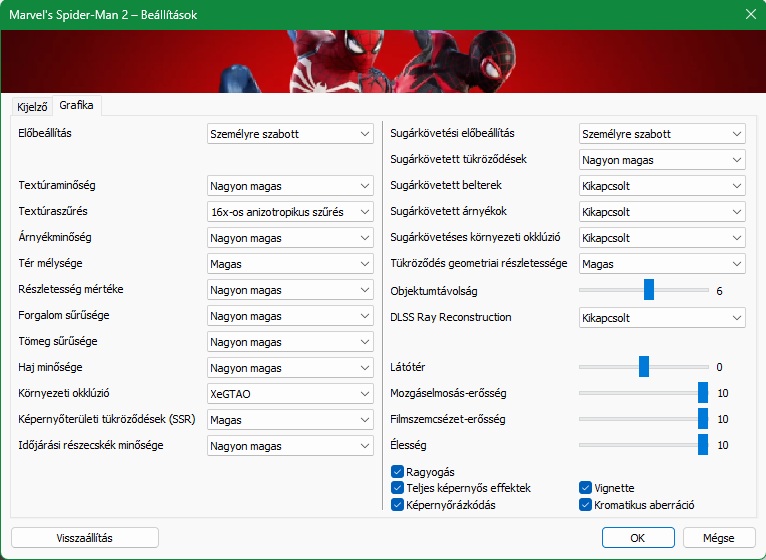The image size is (766, 560).
Task: Open the Sugárkövetési előbeállítás dropdown
Action: [x=662, y=134]
